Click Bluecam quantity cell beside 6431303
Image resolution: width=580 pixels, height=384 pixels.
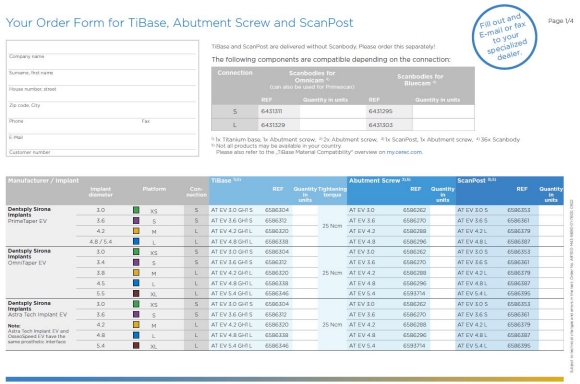pyautogui.click(x=443, y=125)
